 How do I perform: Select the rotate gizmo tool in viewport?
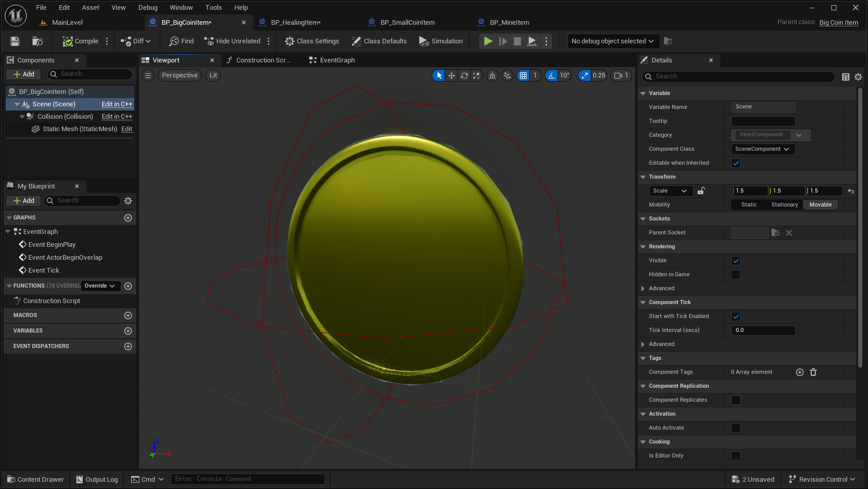click(464, 75)
